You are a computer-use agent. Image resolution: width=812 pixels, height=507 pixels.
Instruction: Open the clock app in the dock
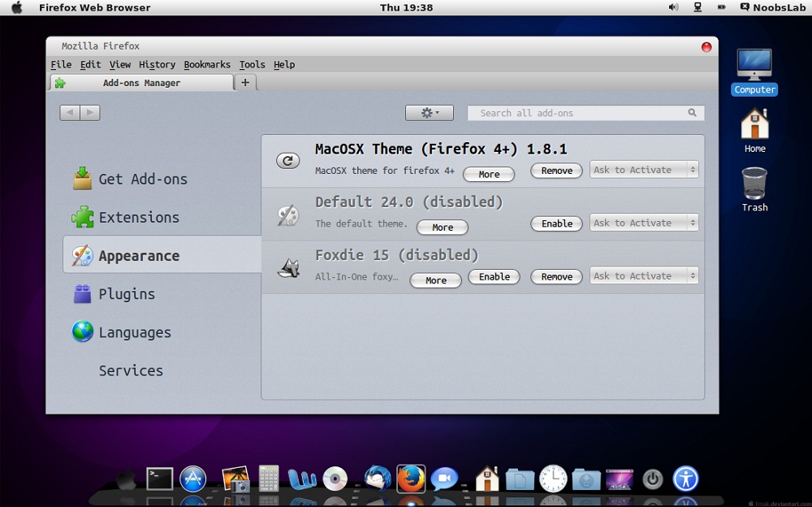tap(553, 479)
